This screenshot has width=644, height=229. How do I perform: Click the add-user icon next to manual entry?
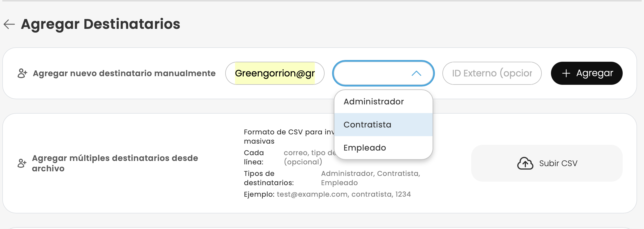pos(22,73)
